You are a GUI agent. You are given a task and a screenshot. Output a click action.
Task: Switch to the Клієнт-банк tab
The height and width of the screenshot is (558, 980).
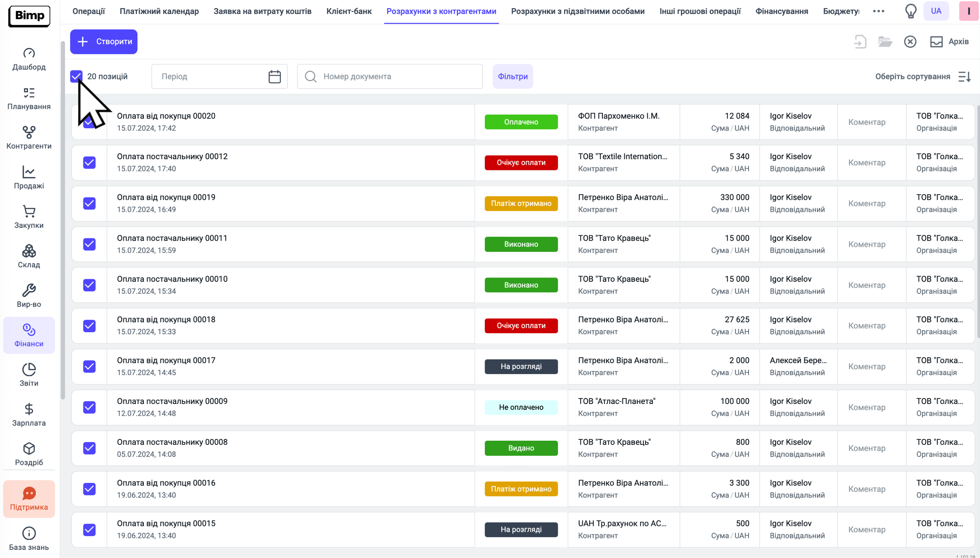(x=349, y=12)
